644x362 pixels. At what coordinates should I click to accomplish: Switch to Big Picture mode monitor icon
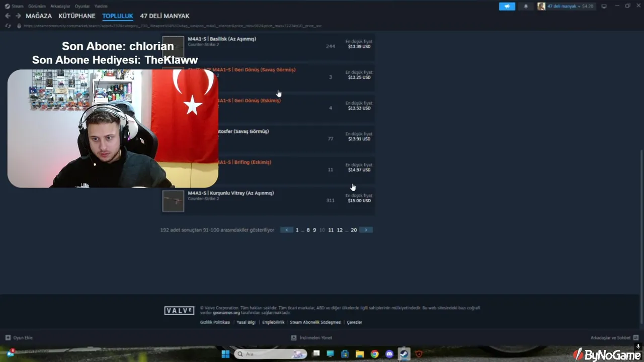click(x=604, y=6)
